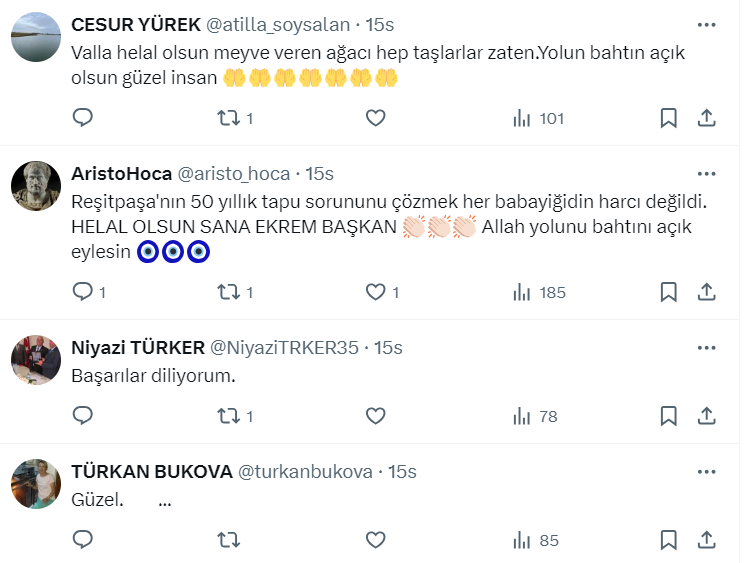Like AristoHoca's tweet
Viewport: 746px width, 563px height.
tap(375, 292)
